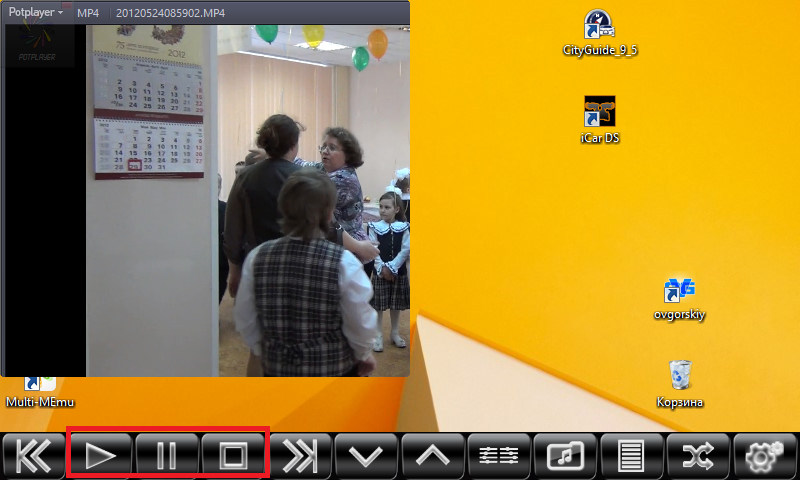Open the equalizer sliders panel
Viewport: 800px width, 480px height.
(499, 456)
